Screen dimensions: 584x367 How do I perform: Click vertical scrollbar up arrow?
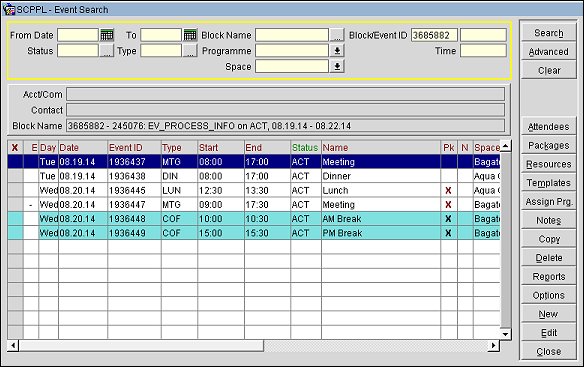click(x=505, y=146)
